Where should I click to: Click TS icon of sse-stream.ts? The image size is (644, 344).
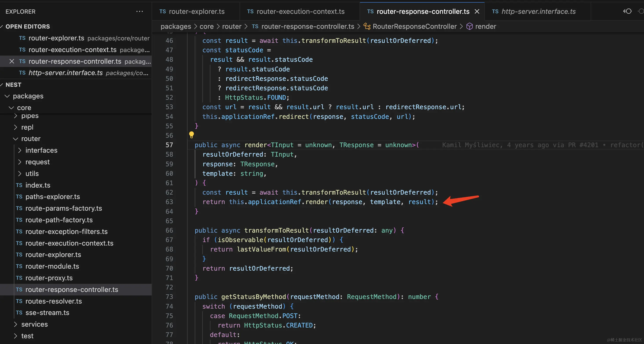19,313
